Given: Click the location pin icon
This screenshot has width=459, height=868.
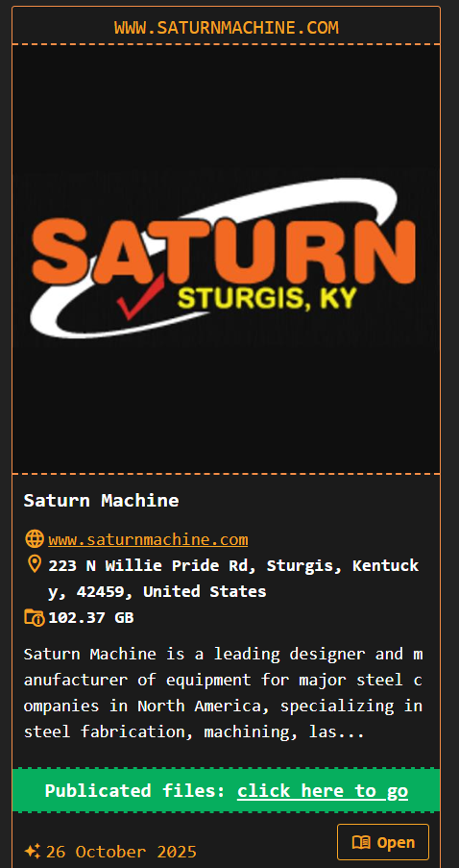Looking at the screenshot, I should [35, 564].
